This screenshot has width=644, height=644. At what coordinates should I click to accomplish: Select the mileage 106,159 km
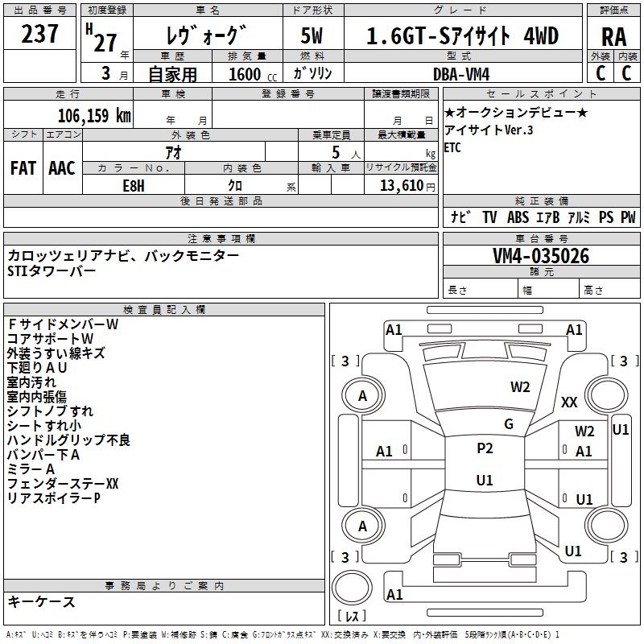(x=94, y=116)
